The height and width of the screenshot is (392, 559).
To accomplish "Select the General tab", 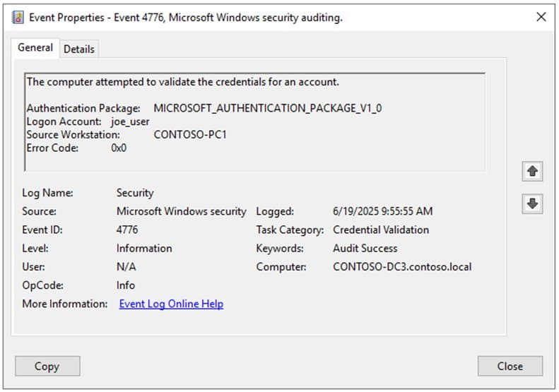I will point(35,48).
